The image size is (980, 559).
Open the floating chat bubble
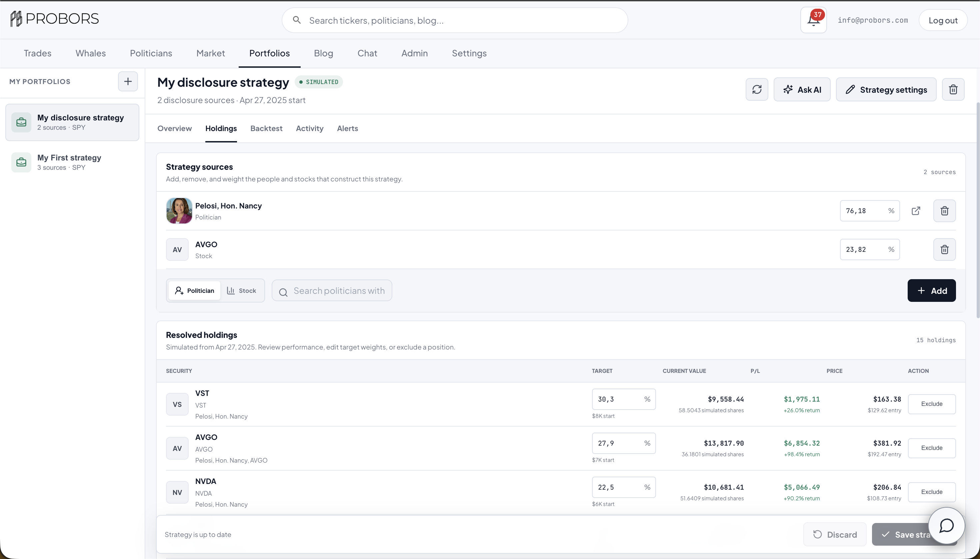(946, 526)
